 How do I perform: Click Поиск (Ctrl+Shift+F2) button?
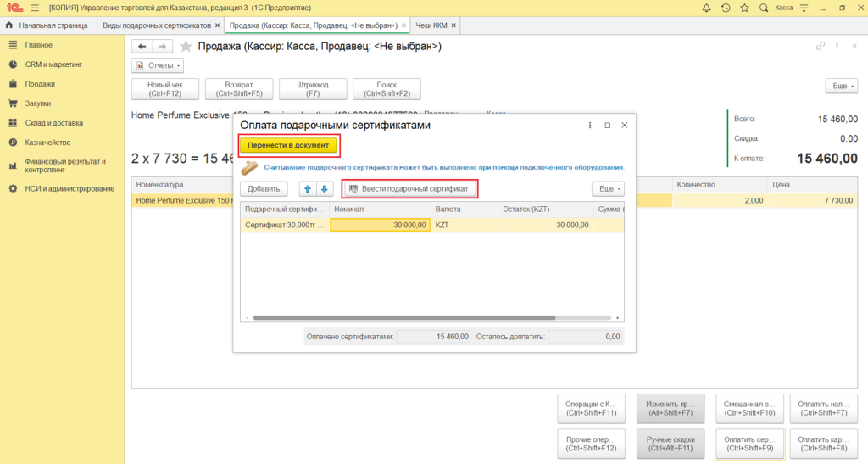(387, 89)
